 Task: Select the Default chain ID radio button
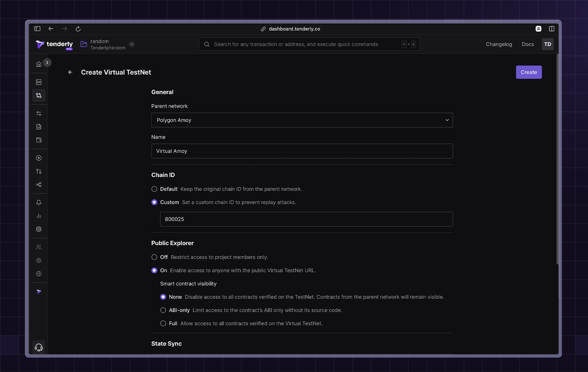154,189
